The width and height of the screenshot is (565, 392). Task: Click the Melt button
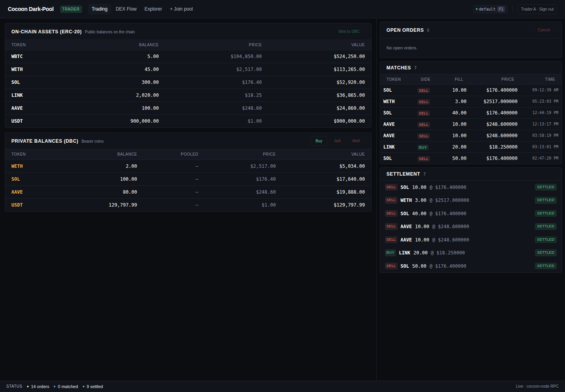(x=356, y=141)
